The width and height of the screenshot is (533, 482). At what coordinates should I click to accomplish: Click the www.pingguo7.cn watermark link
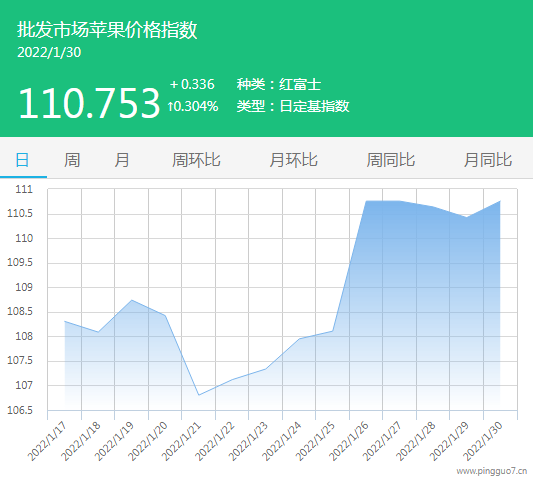pos(492,471)
